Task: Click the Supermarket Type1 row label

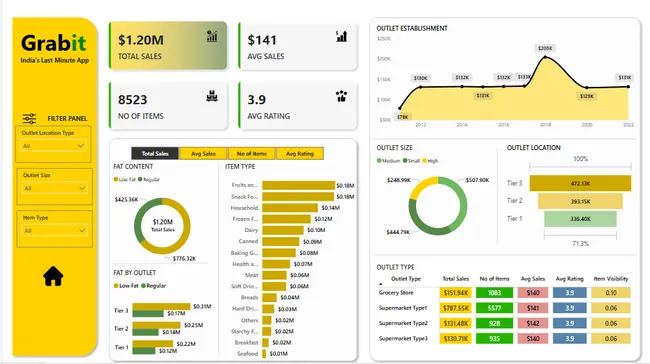Action: pos(403,308)
